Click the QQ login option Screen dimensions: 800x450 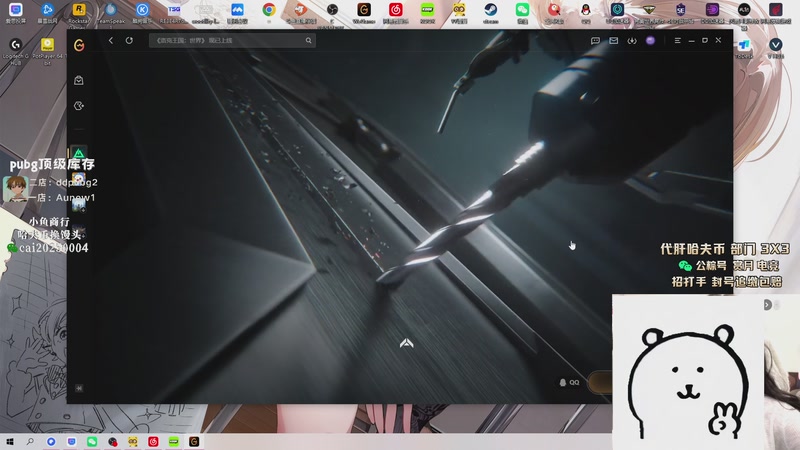[569, 382]
